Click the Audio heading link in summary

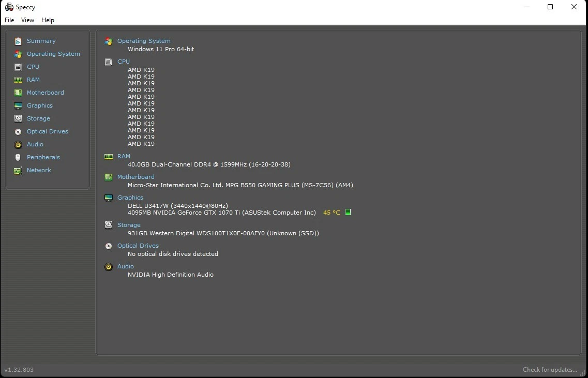click(126, 266)
